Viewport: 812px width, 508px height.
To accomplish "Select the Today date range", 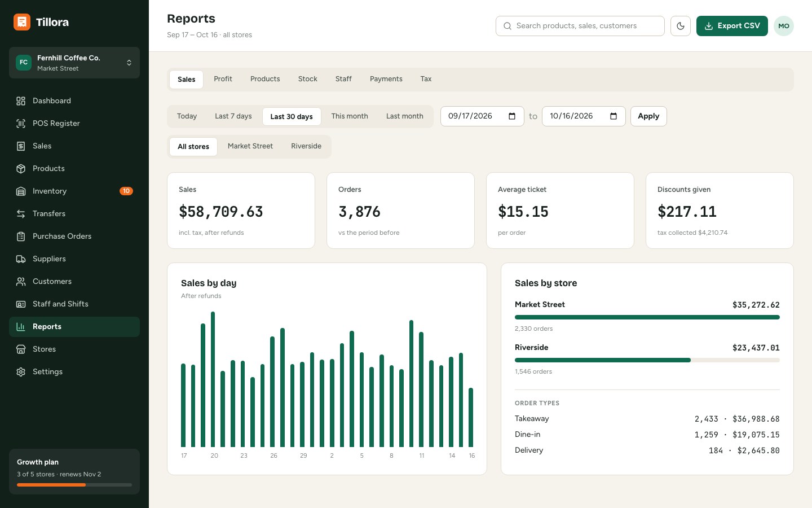I will pos(187,116).
